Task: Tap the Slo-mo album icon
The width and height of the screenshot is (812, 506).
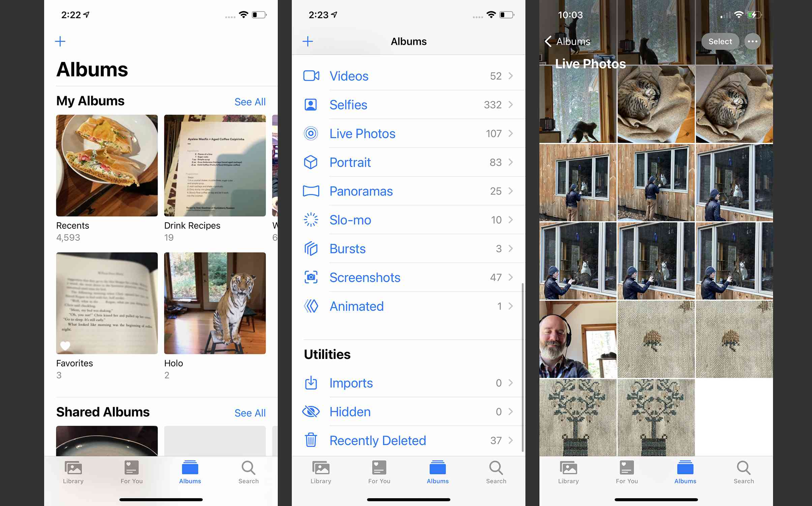Action: (310, 220)
